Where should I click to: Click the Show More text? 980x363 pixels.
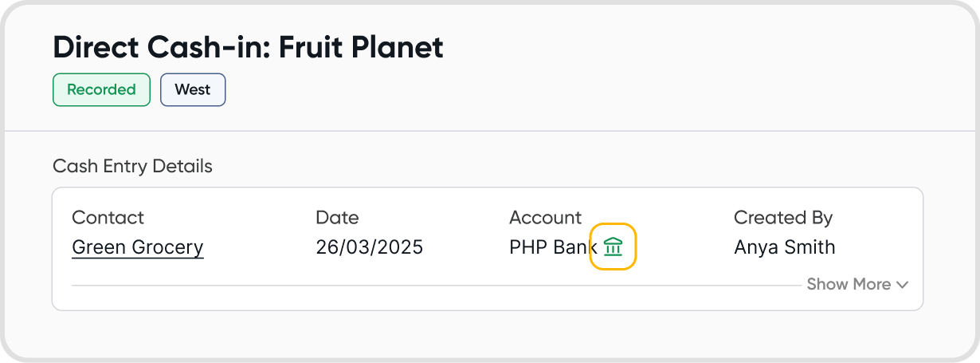(x=849, y=285)
